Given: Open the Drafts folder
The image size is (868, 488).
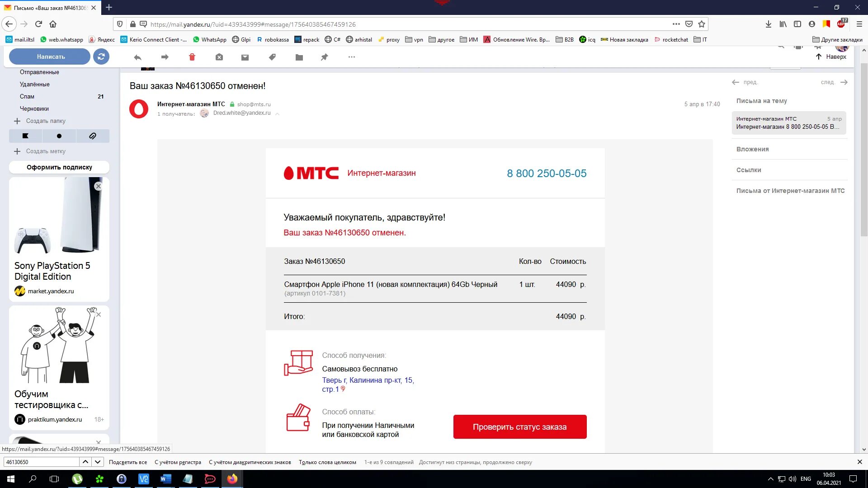Looking at the screenshot, I should pos(34,108).
